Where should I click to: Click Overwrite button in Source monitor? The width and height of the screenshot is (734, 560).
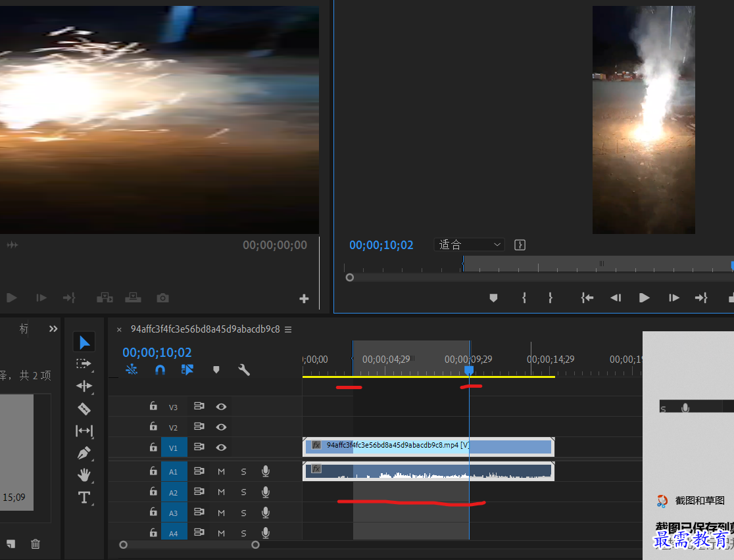pyautogui.click(x=133, y=298)
